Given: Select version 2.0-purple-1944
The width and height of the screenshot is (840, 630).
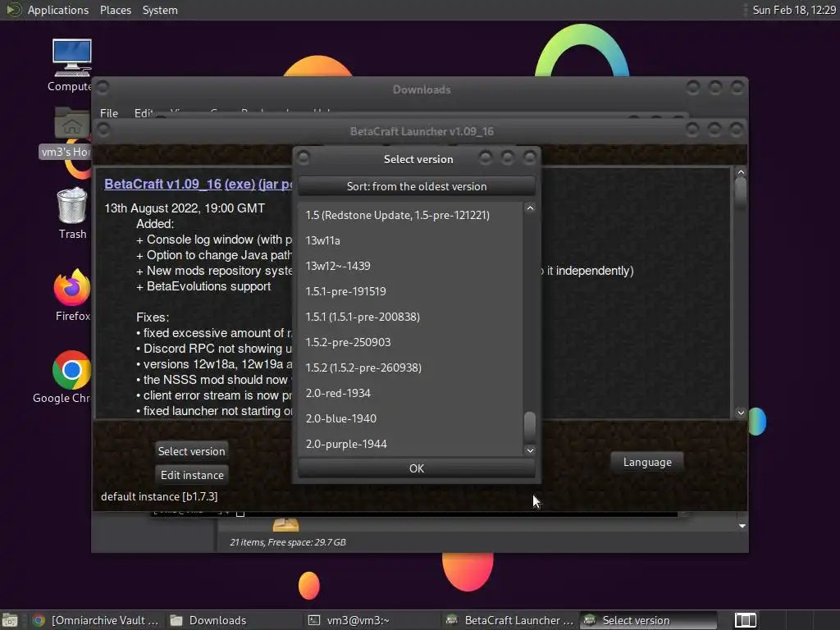Looking at the screenshot, I should point(410,444).
